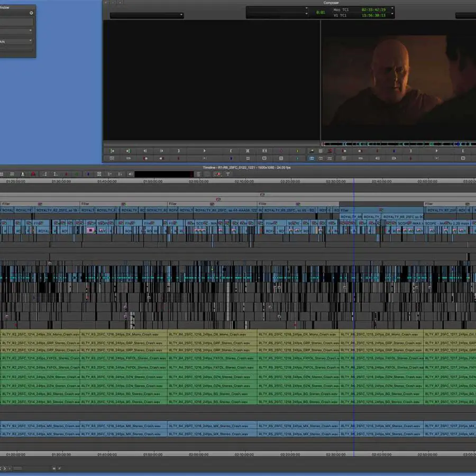Open the source clip name dropdown in Composer
Screen dimensions: 476x476
tap(146, 15)
